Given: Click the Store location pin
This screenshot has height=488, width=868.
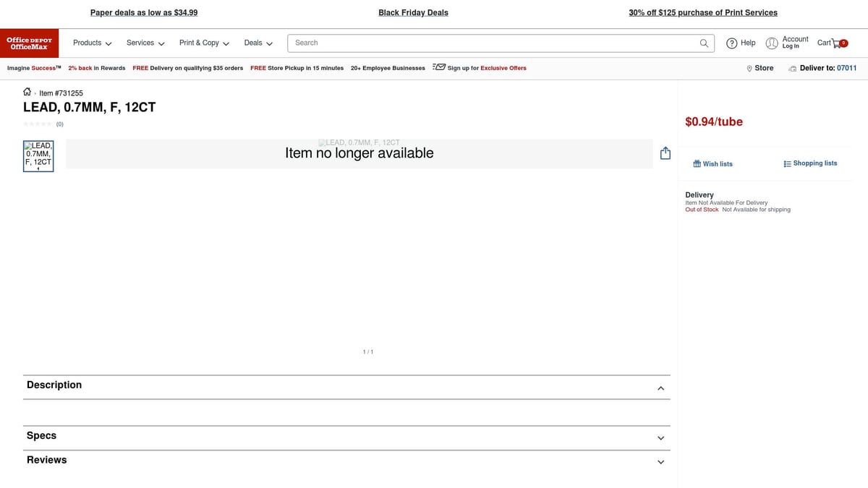Looking at the screenshot, I should (749, 69).
